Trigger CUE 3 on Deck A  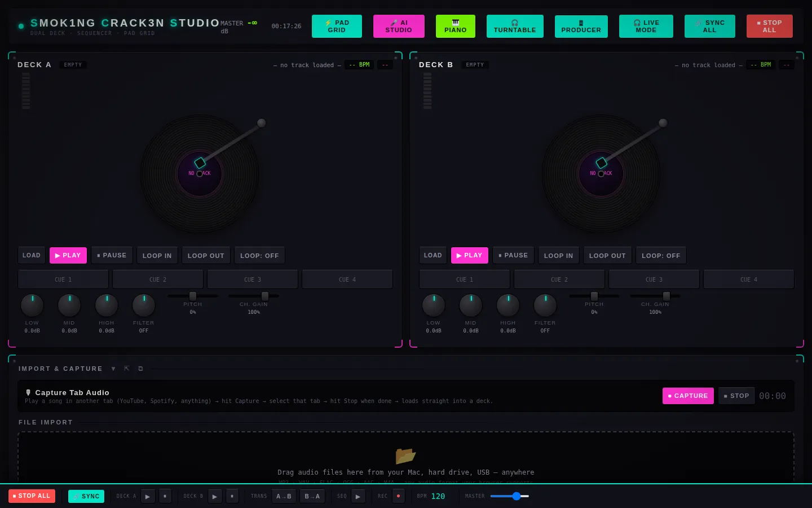[x=253, y=279]
